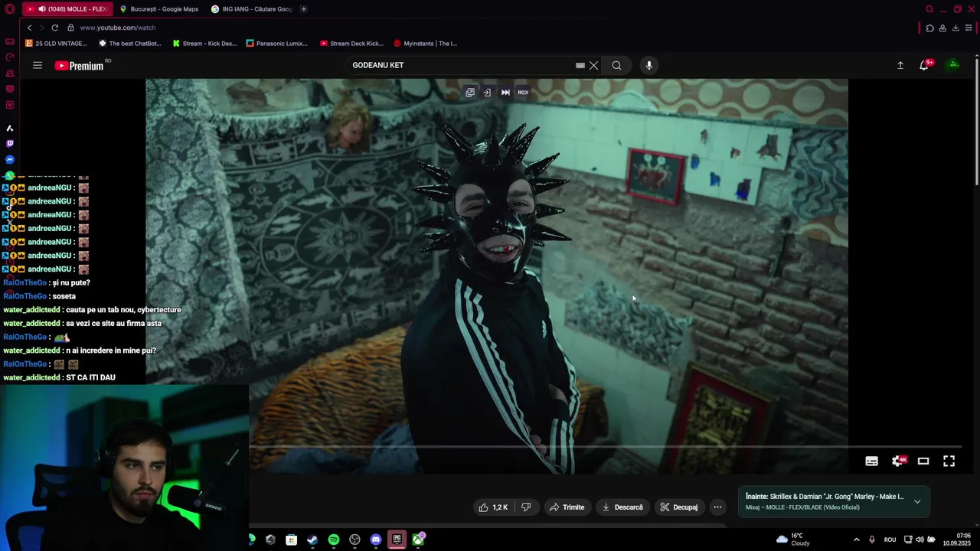The height and width of the screenshot is (551, 980).
Task: Open the YouTube upload/create button
Action: (x=900, y=65)
